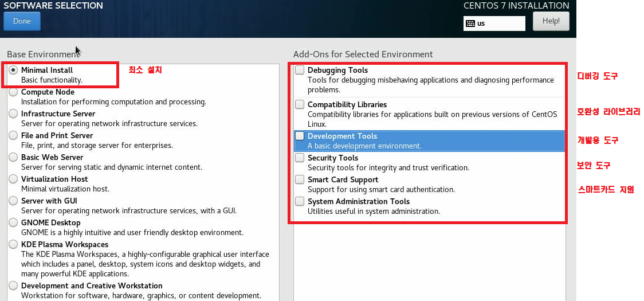Click the Smart Card Support label
Image resolution: width=644 pixels, height=301 pixels.
pyautogui.click(x=343, y=179)
